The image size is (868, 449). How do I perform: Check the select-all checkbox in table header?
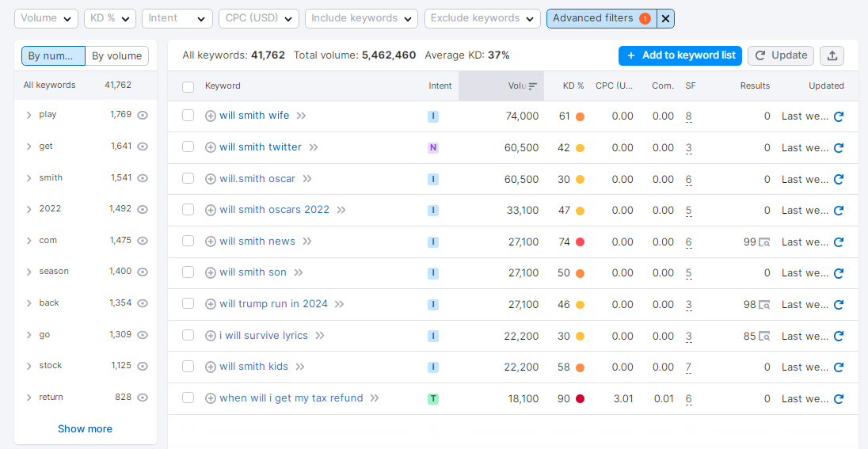point(188,86)
